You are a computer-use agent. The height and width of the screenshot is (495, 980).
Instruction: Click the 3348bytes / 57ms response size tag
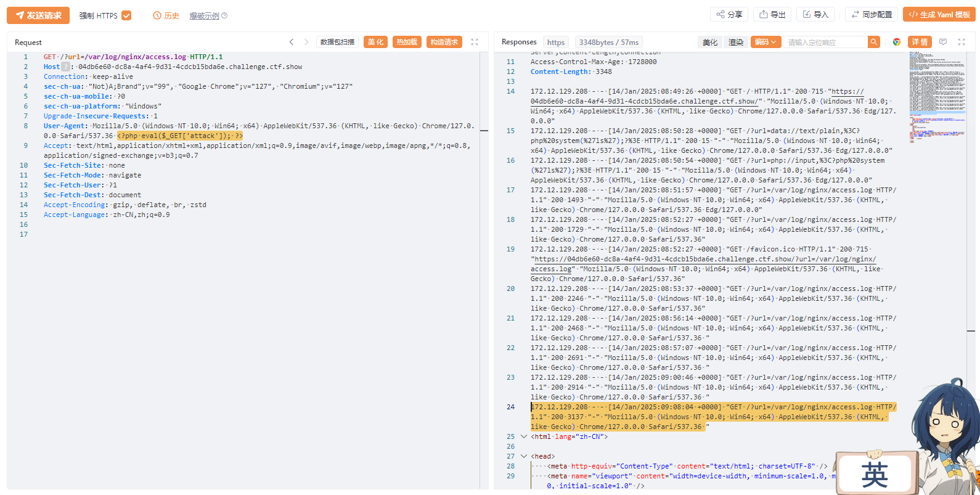tap(609, 42)
